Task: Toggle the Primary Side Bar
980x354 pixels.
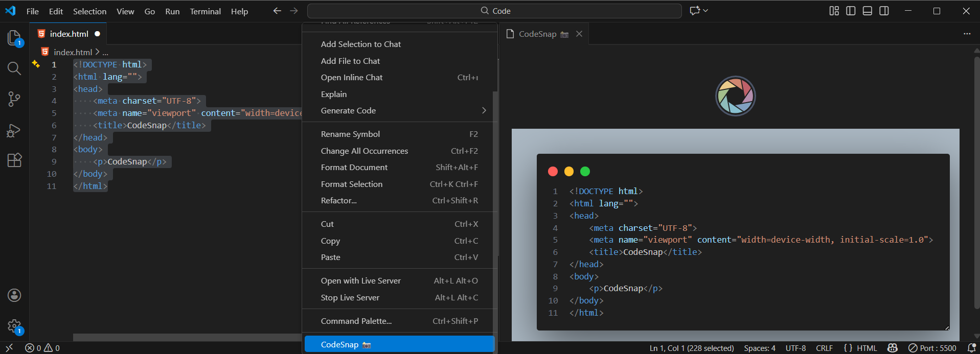Action: tap(851, 11)
